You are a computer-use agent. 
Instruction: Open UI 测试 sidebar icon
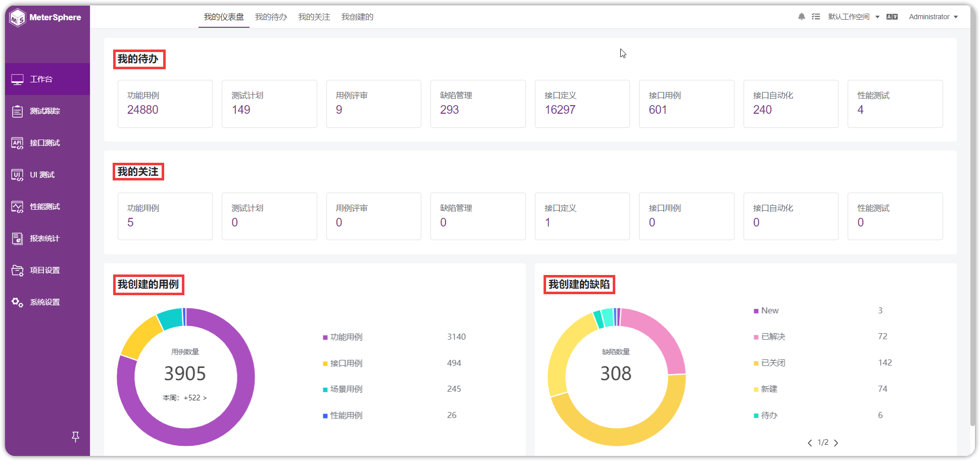pos(18,175)
